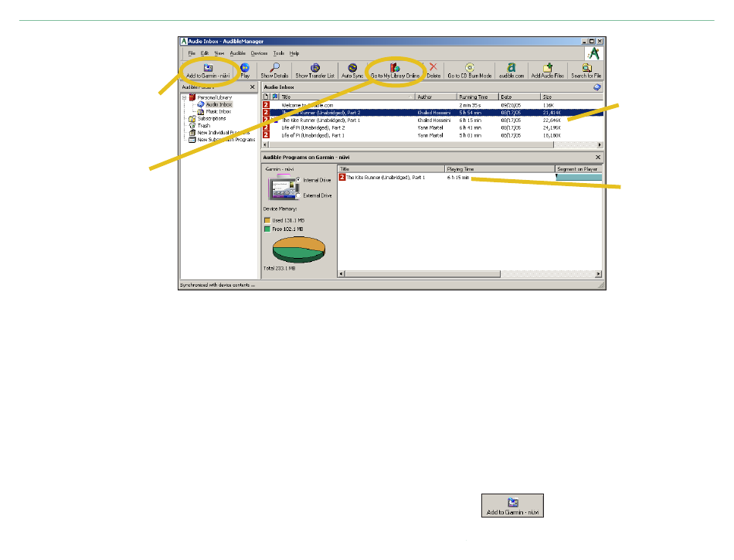Click the red Delete icon
Image resolution: width=734 pixels, height=560 pixels.
pos(433,67)
